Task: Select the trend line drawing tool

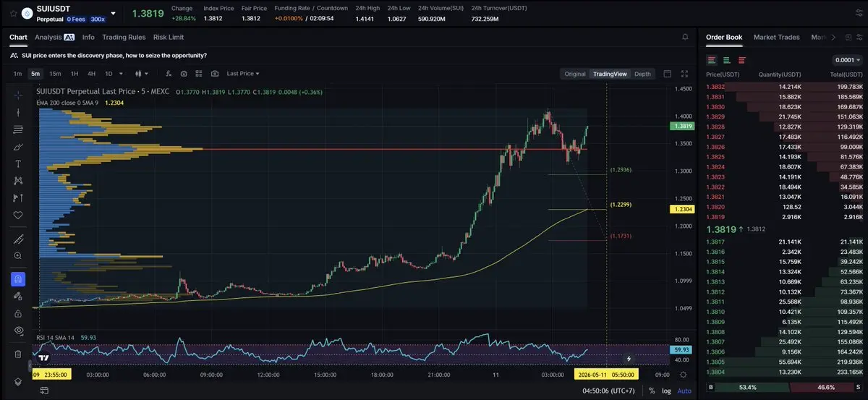Action: tap(18, 112)
